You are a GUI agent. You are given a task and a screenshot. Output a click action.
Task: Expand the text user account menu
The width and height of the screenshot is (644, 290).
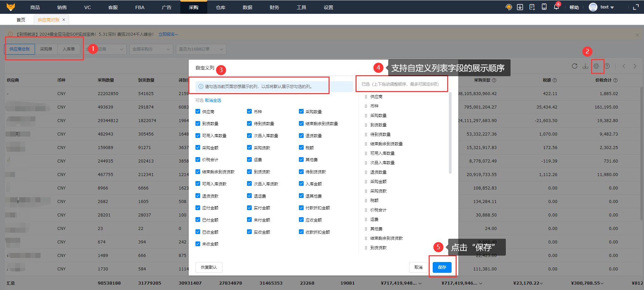coord(607,7)
